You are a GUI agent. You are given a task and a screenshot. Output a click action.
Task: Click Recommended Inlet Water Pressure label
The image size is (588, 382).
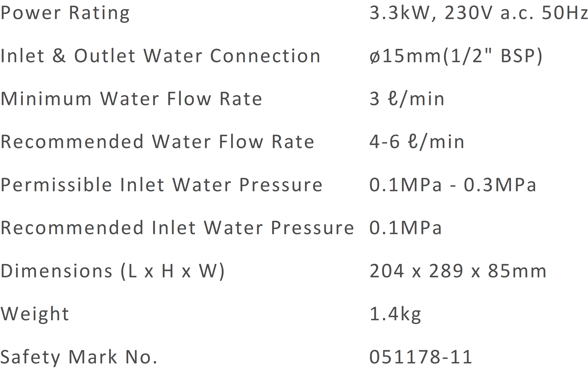[x=177, y=228]
